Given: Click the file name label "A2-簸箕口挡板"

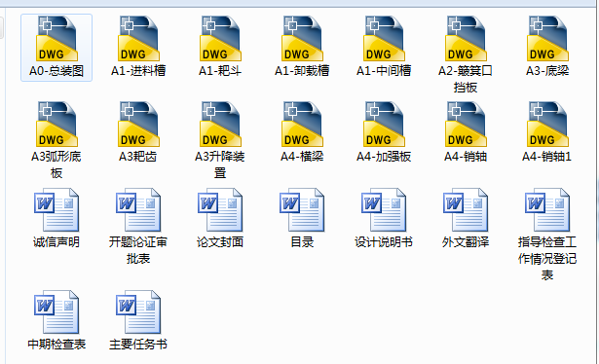Looking at the screenshot, I should point(466,79).
